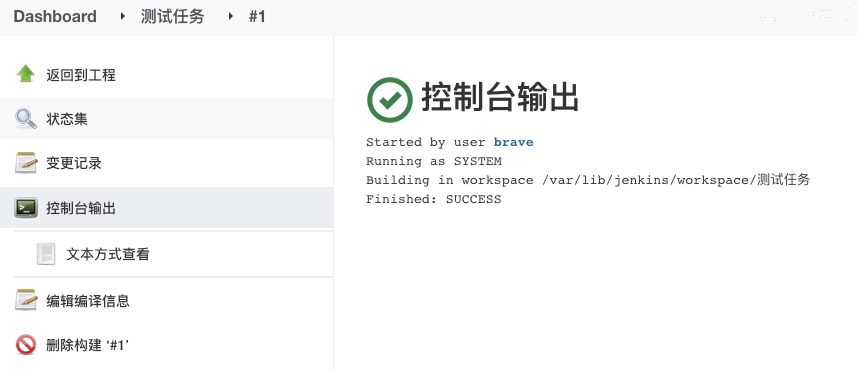Select 文本方式查看 sub-item
Screen dimensions: 857x371
108,254
